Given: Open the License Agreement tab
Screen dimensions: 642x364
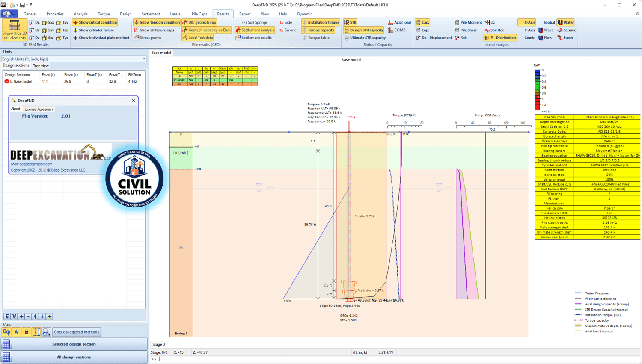Looking at the screenshot, I should 39,109.
